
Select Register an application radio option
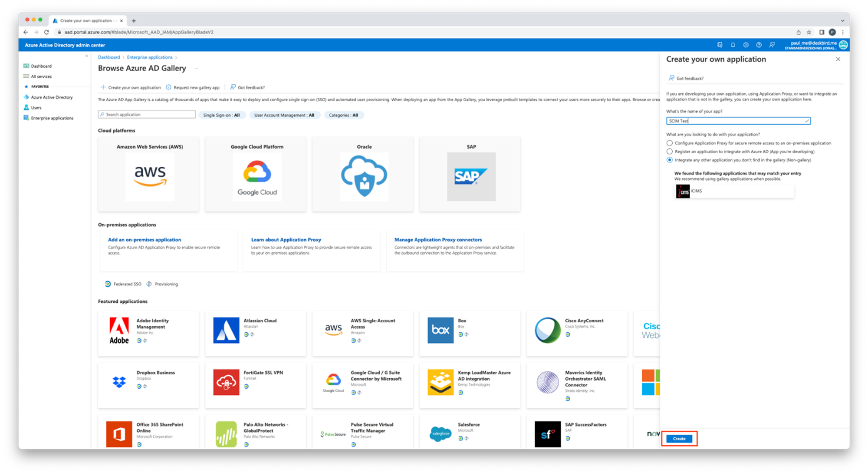670,152
